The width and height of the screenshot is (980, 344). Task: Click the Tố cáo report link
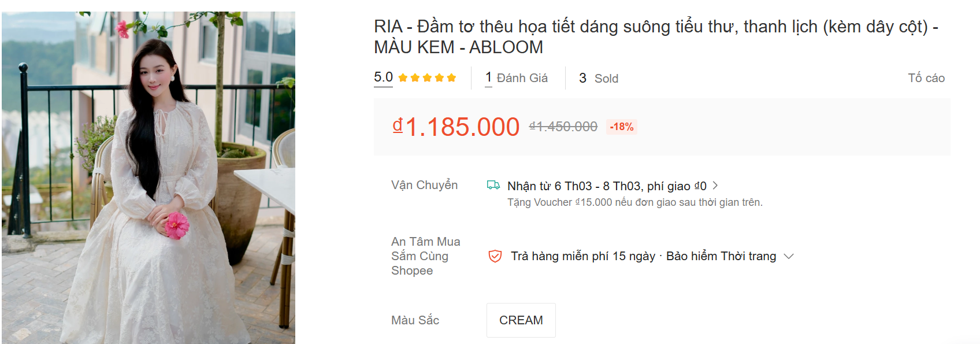(x=926, y=78)
